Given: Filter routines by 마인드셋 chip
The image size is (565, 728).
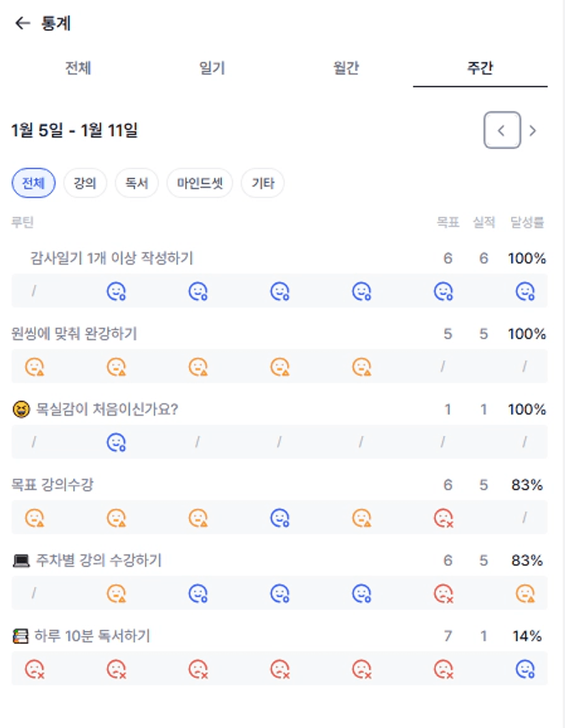Looking at the screenshot, I should click(199, 183).
